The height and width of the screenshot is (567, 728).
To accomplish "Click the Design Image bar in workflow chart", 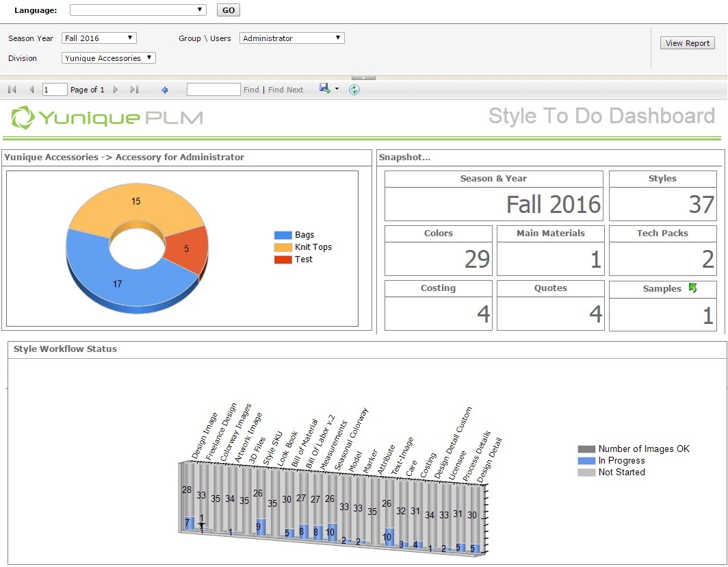I will click(x=189, y=496).
